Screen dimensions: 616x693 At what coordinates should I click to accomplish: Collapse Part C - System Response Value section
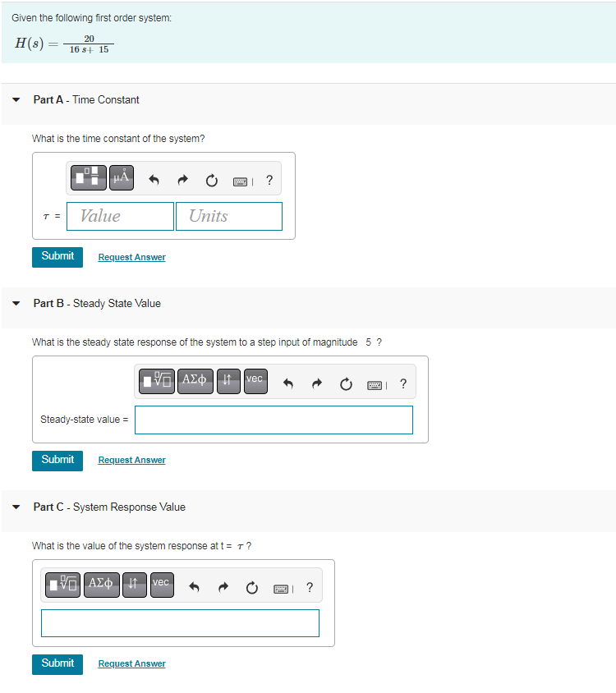click(x=16, y=507)
